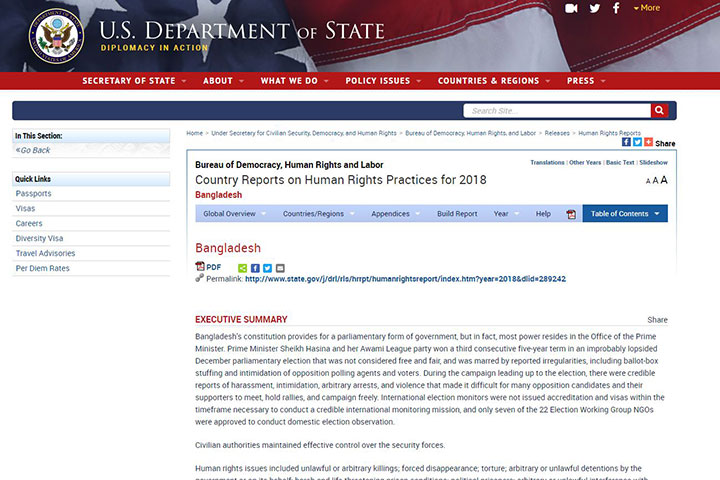Click Share beside Executive Summary
720x480 pixels.
tap(657, 320)
